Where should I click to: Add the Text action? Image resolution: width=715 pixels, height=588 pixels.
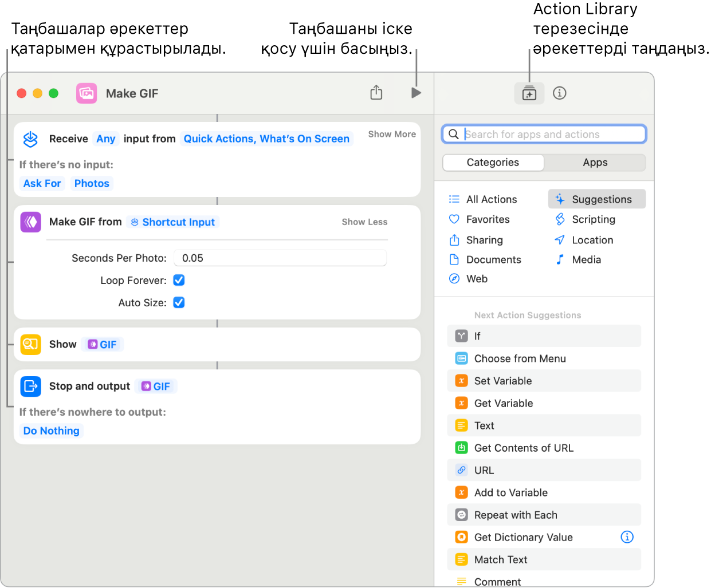(x=544, y=425)
